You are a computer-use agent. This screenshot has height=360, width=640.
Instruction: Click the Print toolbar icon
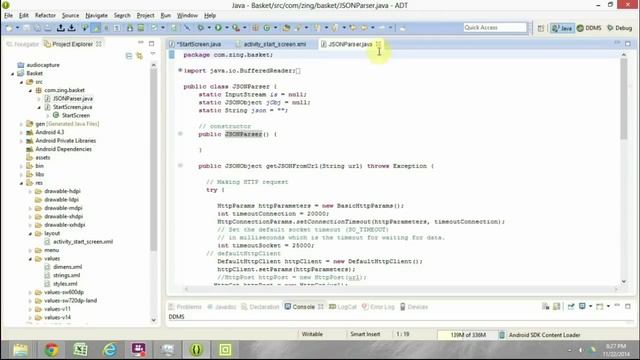pyautogui.click(x=48, y=28)
